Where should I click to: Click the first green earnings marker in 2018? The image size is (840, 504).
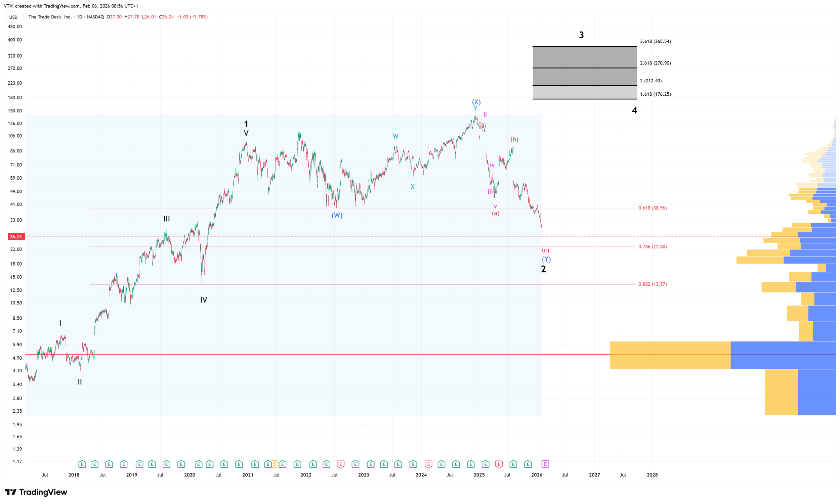82,464
